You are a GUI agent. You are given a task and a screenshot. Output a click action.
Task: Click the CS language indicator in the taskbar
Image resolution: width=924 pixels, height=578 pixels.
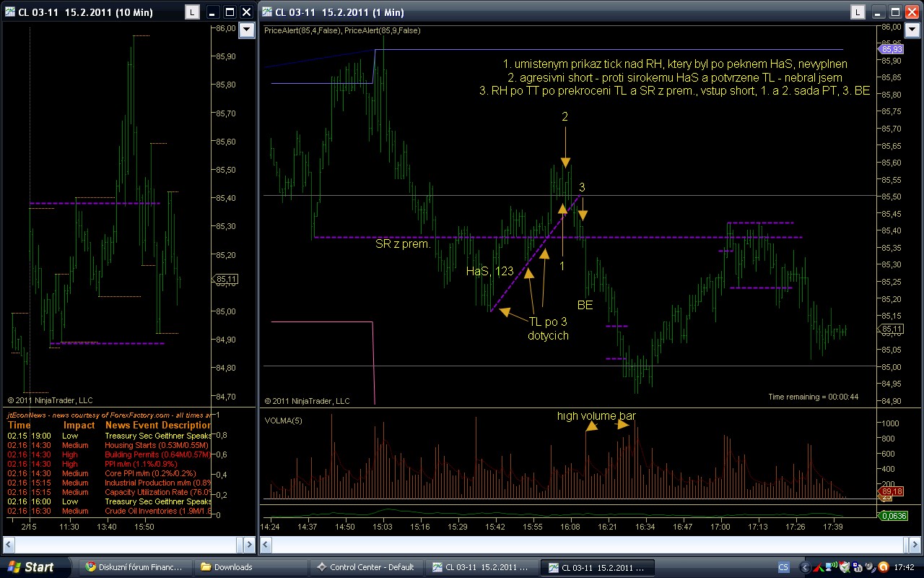pos(783,567)
